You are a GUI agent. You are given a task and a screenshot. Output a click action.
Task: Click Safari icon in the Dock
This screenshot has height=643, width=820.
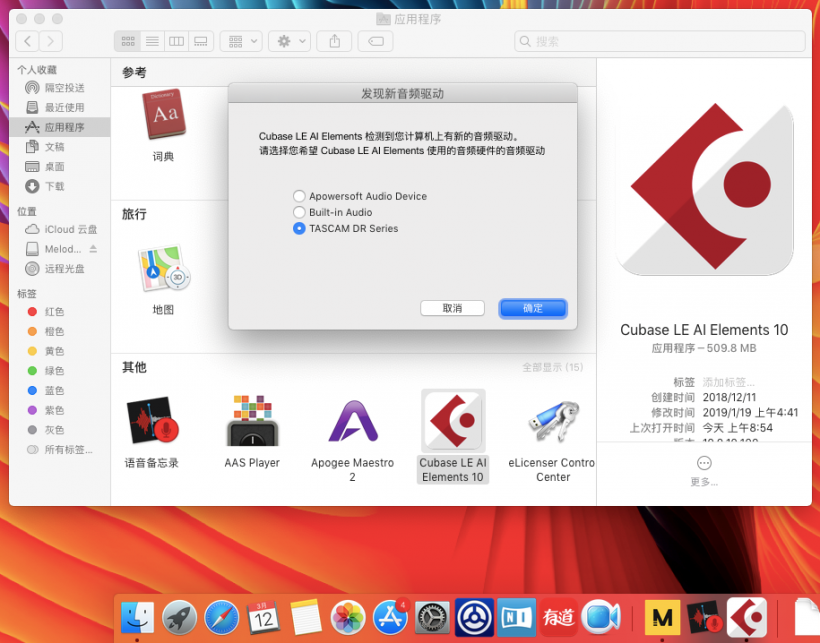pos(222,617)
